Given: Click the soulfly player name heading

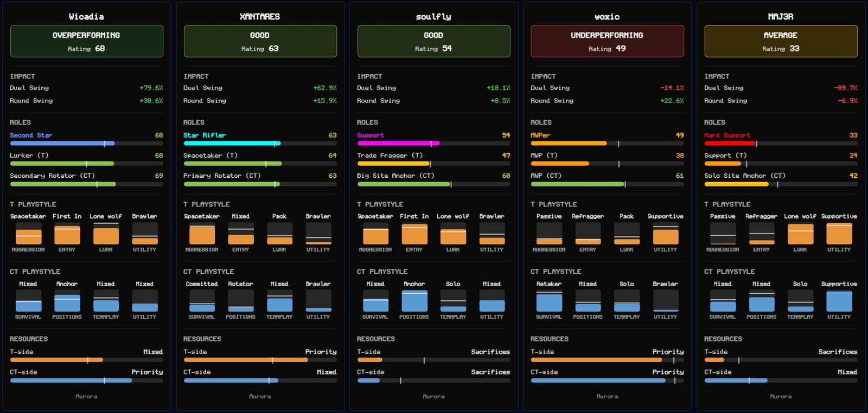Looking at the screenshot, I should 433,17.
